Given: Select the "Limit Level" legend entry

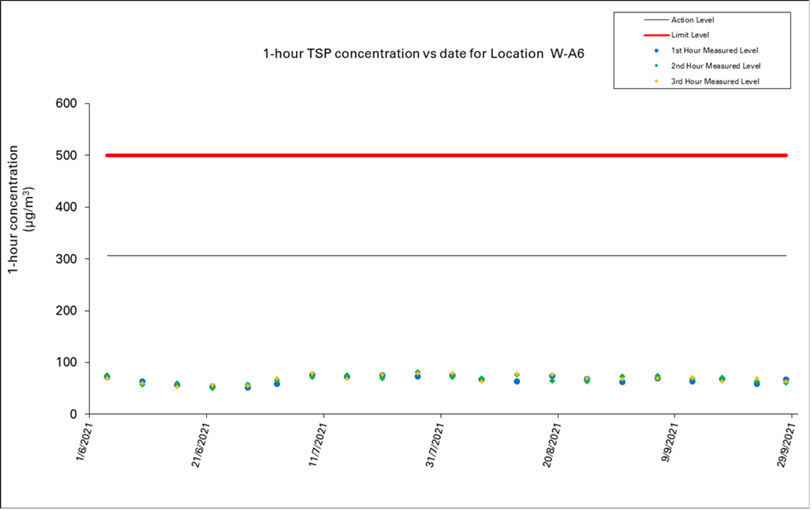Looking at the screenshot, I should tap(688, 35).
